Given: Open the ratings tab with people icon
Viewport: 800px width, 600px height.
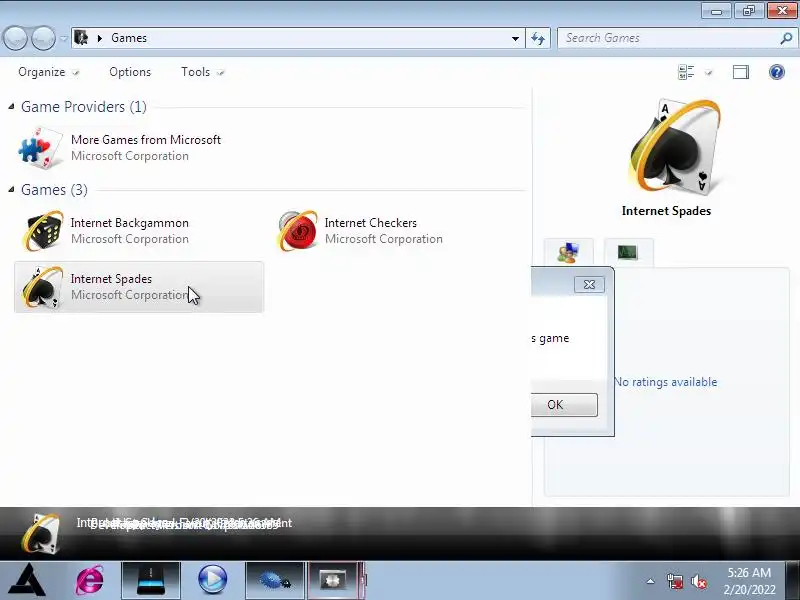Looking at the screenshot, I should (x=568, y=252).
